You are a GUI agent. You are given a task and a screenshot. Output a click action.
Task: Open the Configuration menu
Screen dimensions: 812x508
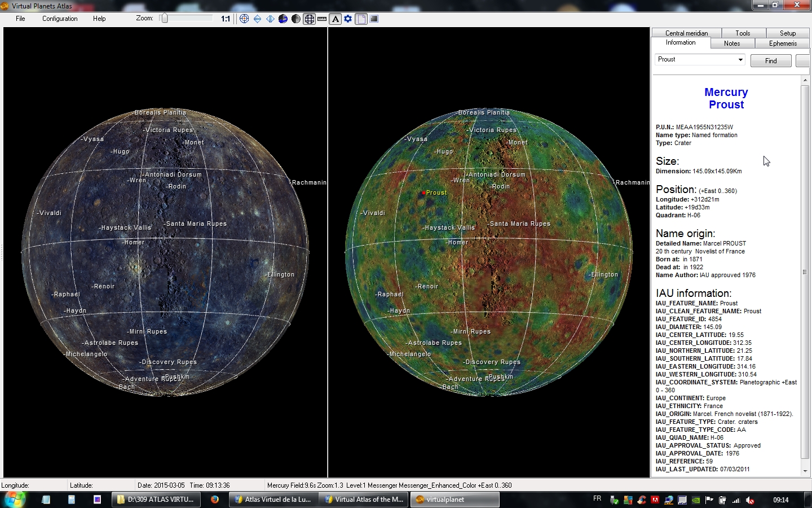click(60, 19)
